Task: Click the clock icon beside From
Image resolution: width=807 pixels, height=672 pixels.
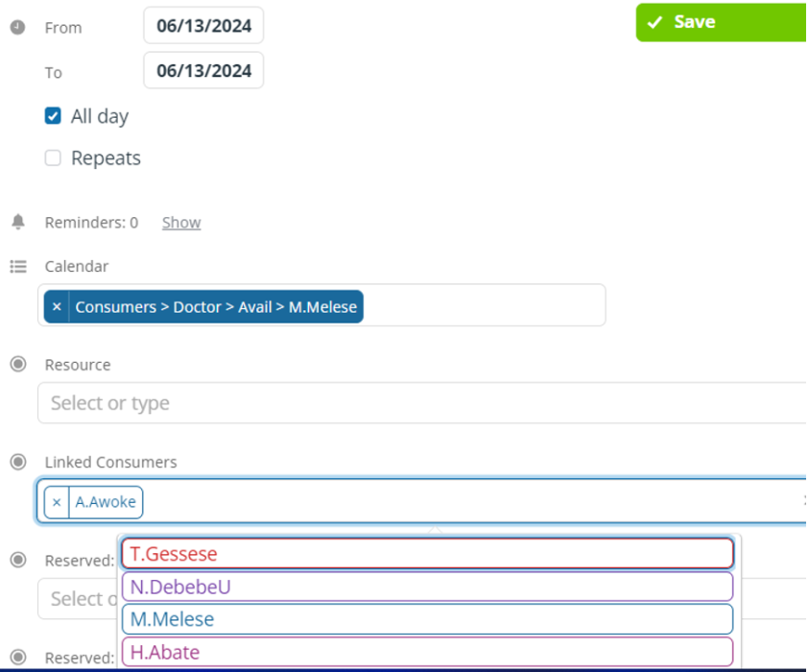Action: [x=17, y=27]
